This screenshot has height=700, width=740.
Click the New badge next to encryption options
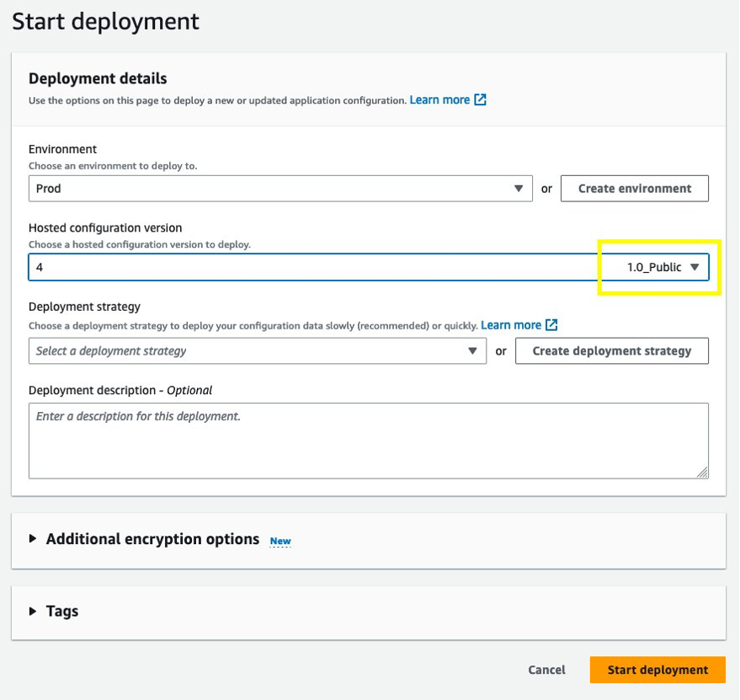pyautogui.click(x=279, y=541)
